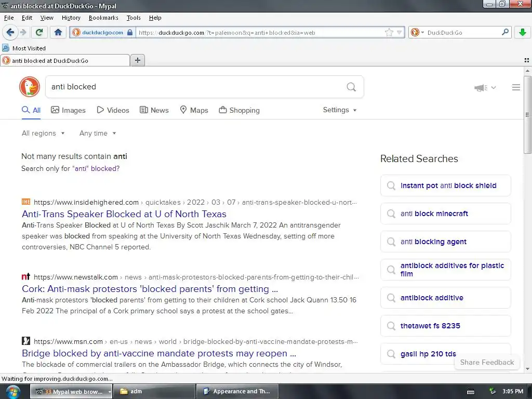The width and height of the screenshot is (532, 399).
Task: Click the Share Feedback button
Action: [x=487, y=362]
